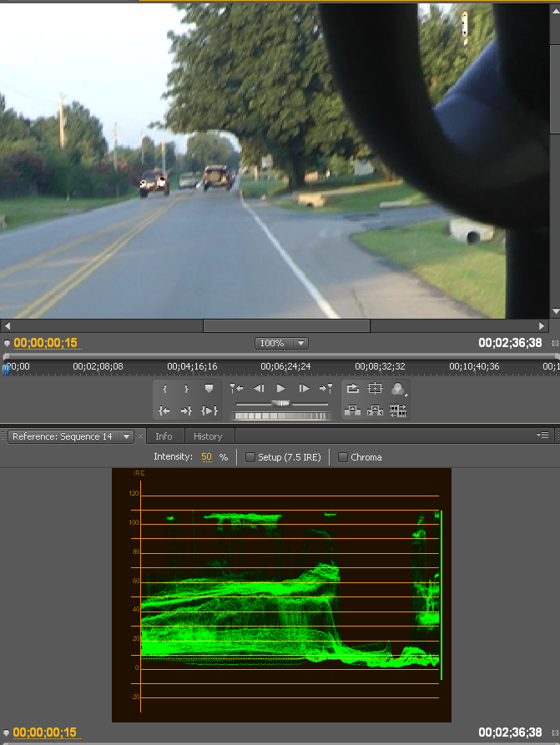The width and height of the screenshot is (560, 745).
Task: Switch to the History tab
Action: [208, 436]
